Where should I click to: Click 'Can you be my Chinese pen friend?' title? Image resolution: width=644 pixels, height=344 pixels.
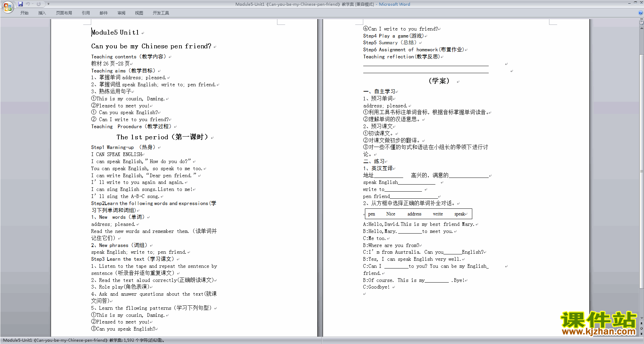click(151, 46)
